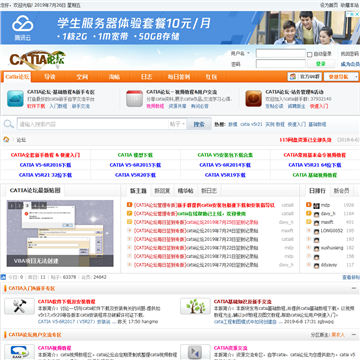Switch to the 新日志 tab
The image size is (360, 360).
[x=209, y=191]
